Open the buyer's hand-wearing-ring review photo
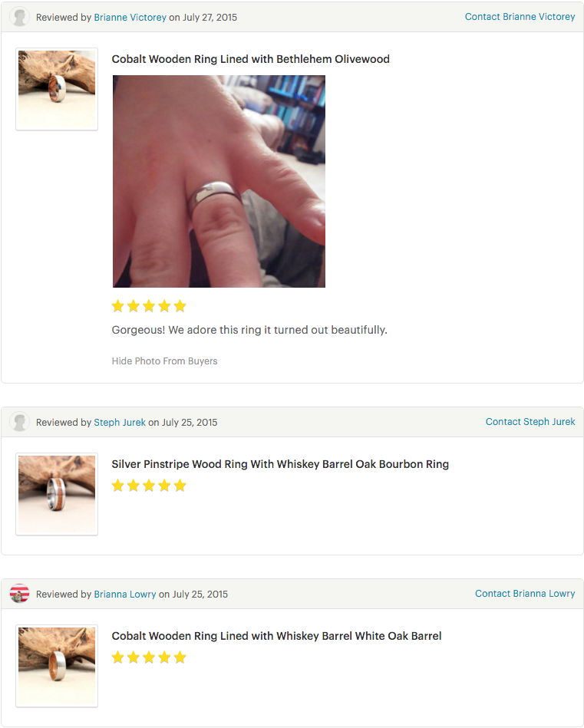This screenshot has height=728, width=584. click(x=219, y=182)
